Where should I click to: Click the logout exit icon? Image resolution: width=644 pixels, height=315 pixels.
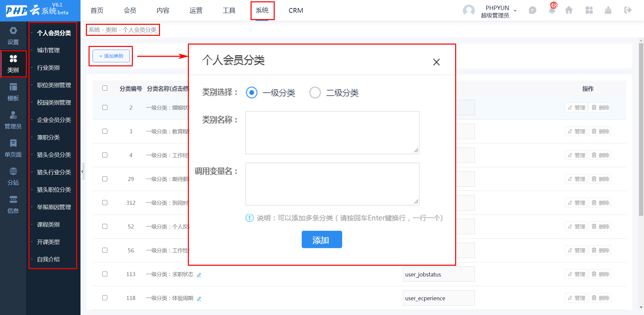pos(628,10)
